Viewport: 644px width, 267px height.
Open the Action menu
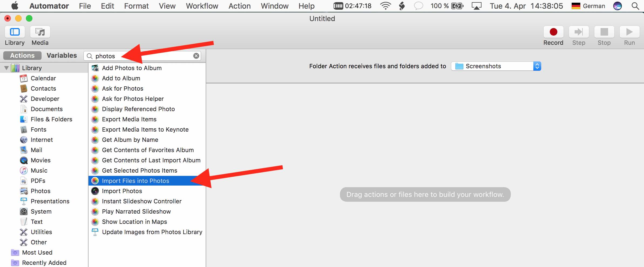click(240, 6)
